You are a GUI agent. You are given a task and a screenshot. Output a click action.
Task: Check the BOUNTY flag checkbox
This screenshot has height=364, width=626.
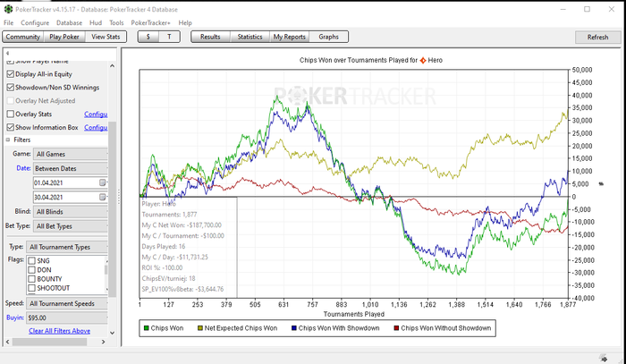pos(32,279)
